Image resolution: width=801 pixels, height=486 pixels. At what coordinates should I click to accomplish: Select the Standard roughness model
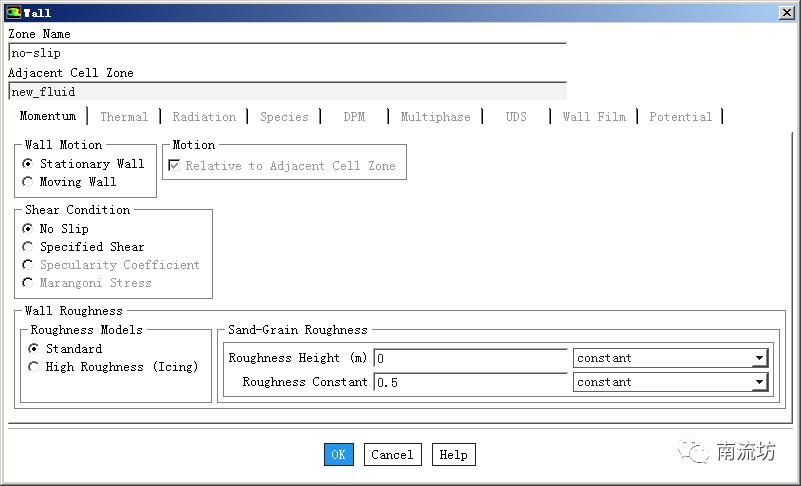[x=34, y=349]
